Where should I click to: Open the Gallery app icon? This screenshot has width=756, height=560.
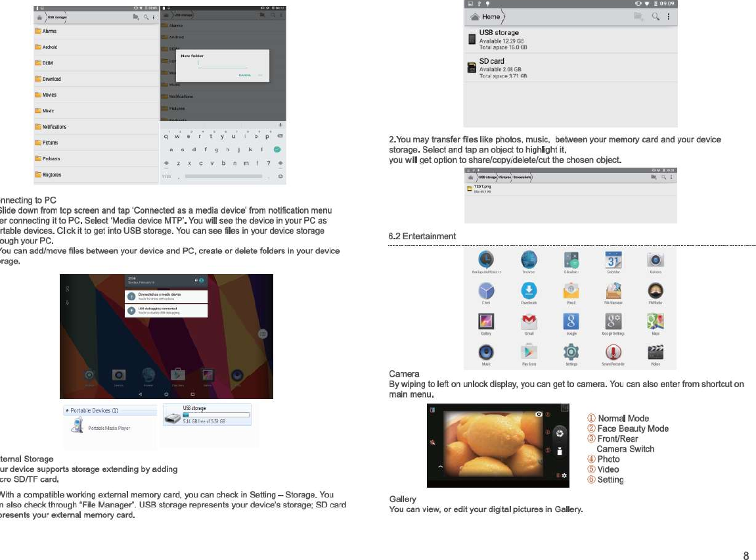click(486, 321)
